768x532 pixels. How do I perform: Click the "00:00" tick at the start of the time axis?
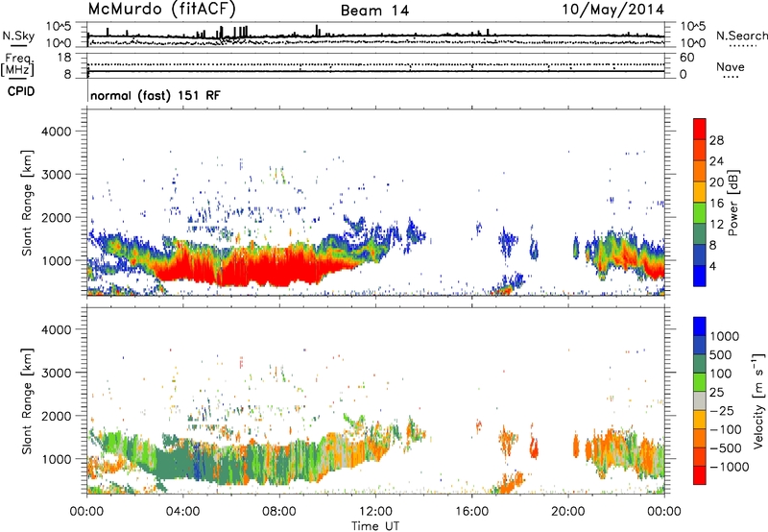click(x=86, y=512)
